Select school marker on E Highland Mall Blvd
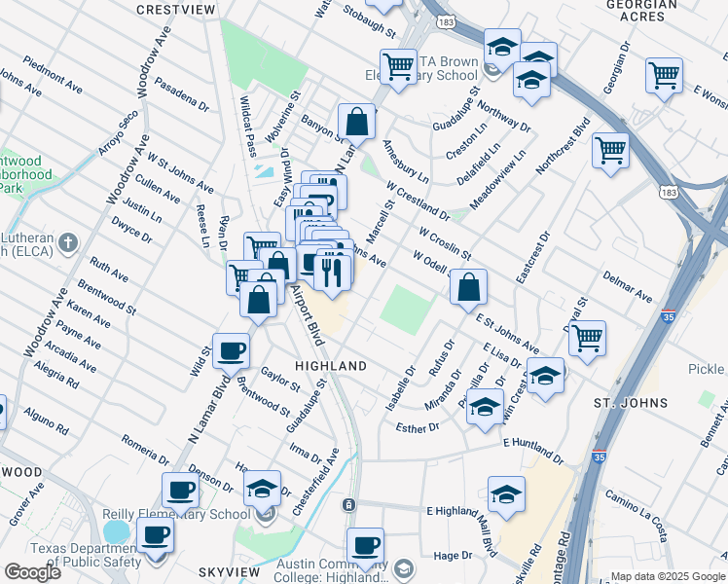728x584 pixels. click(506, 494)
